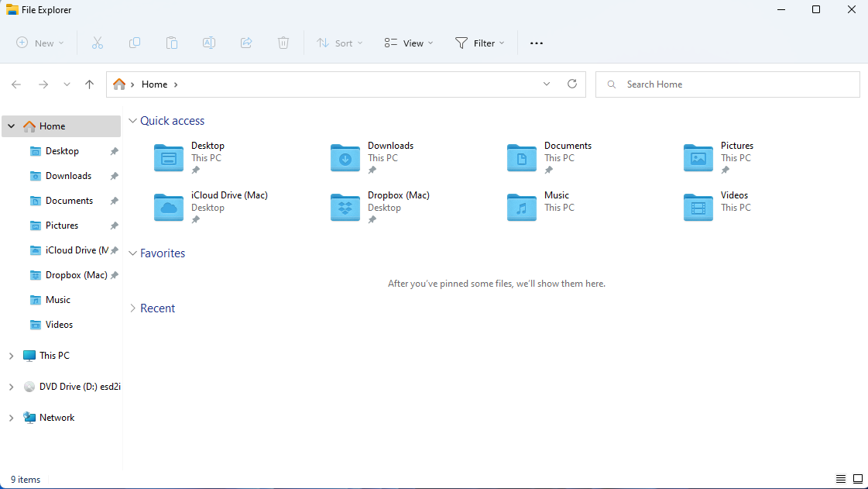868x489 pixels.
Task: Click the Share icon in the toolbar
Action: (246, 43)
